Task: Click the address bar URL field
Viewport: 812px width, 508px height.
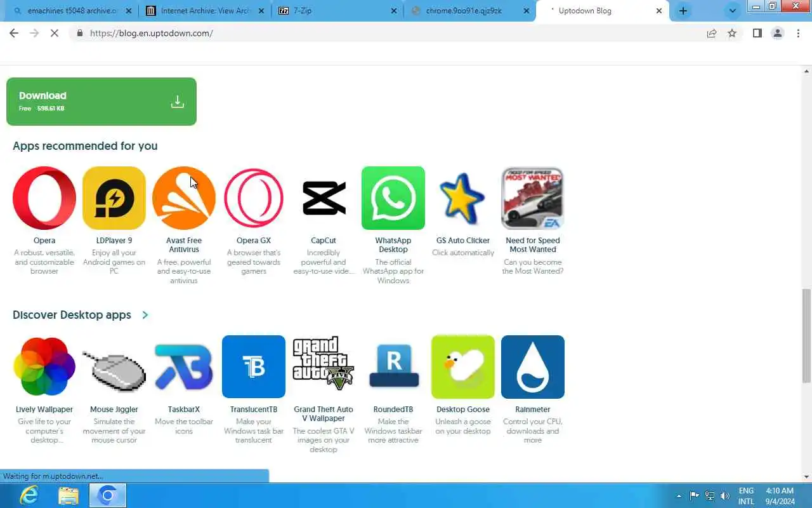Action: coord(387,33)
